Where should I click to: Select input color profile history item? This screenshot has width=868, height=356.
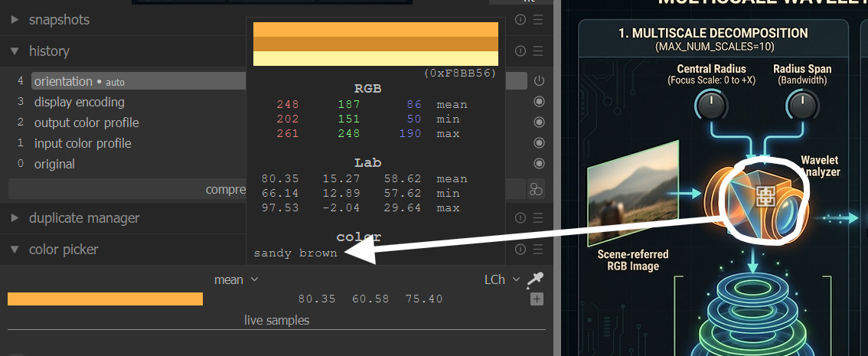(83, 143)
